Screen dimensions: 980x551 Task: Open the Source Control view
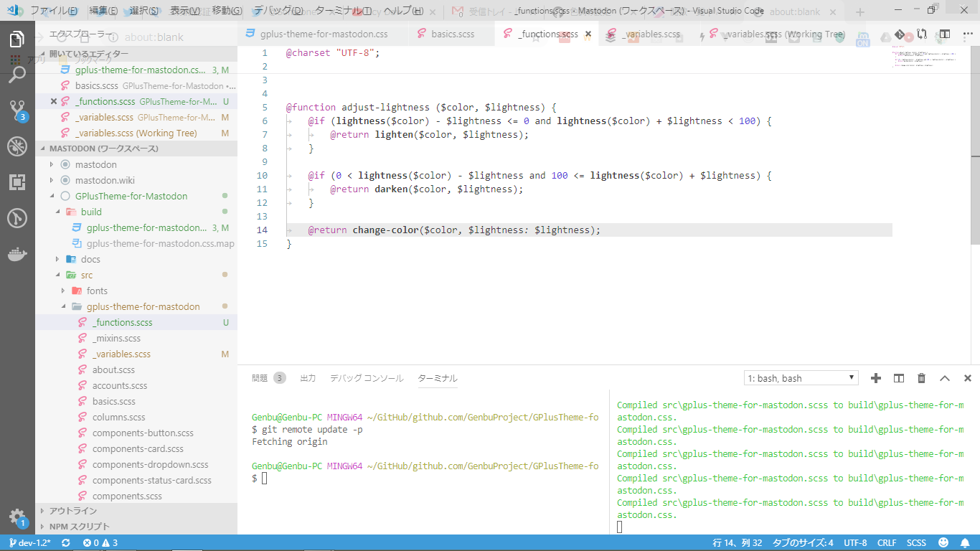(x=17, y=110)
